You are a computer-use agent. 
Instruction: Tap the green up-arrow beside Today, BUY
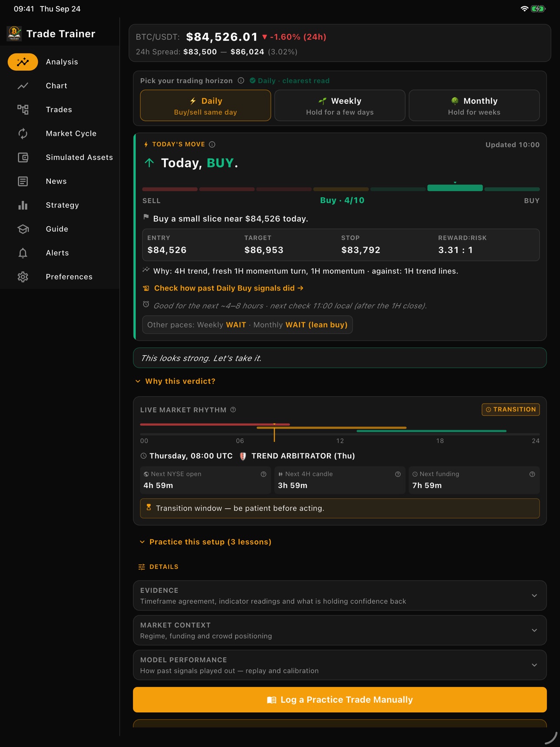(149, 163)
